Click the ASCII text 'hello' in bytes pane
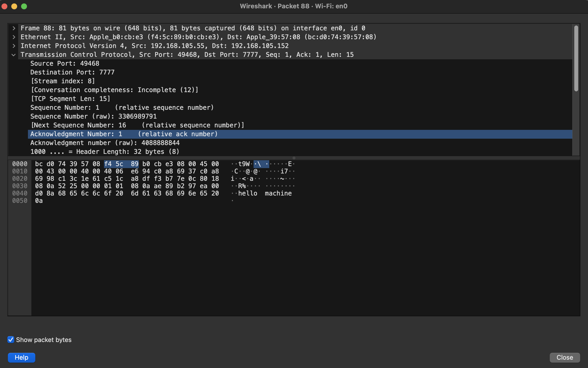Image resolution: width=588 pixels, height=368 pixels. (x=248, y=193)
